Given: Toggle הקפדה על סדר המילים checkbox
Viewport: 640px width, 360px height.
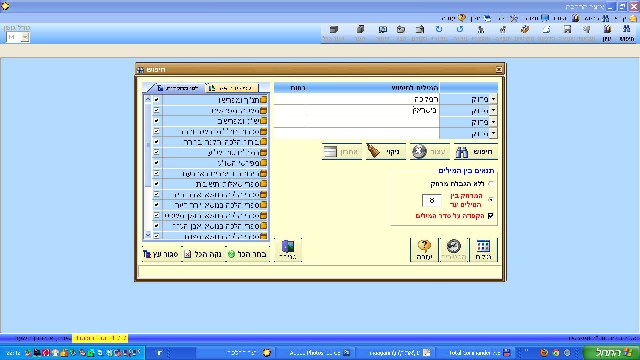Looking at the screenshot, I should click(491, 216).
